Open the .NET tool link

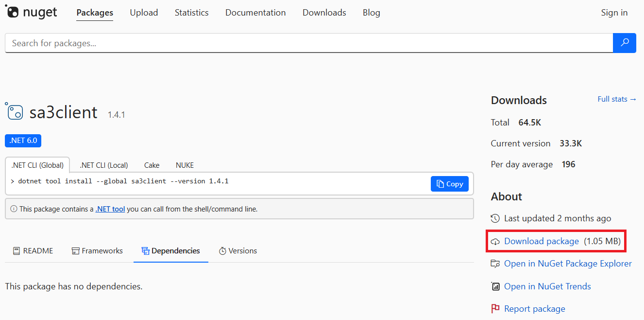(110, 209)
